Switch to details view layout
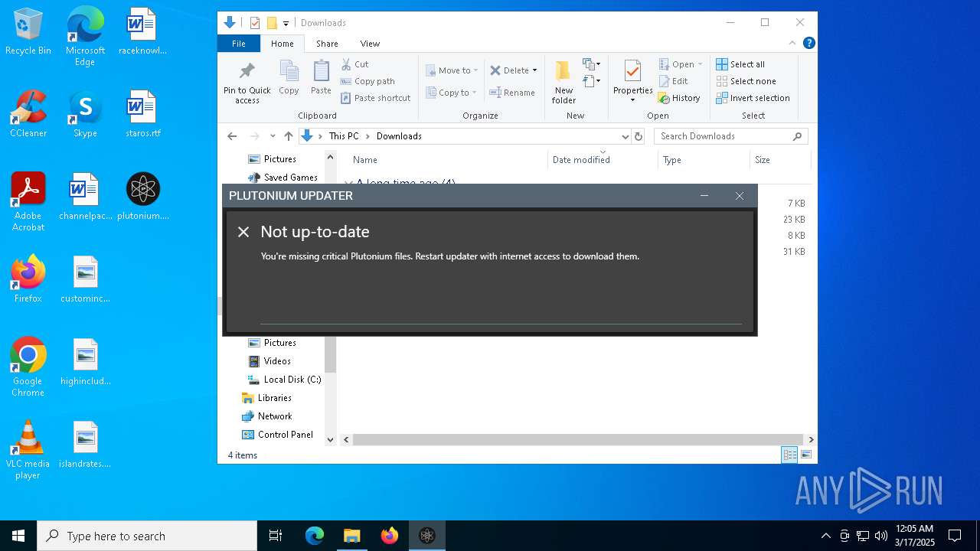Screen dimensions: 980x551 [x=789, y=455]
